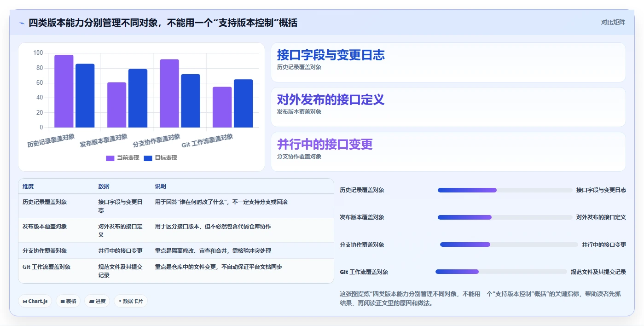Click the blue 目标表现 bar for 历史记录覆盖对象
This screenshot has width=644, height=326.
[x=85, y=96]
